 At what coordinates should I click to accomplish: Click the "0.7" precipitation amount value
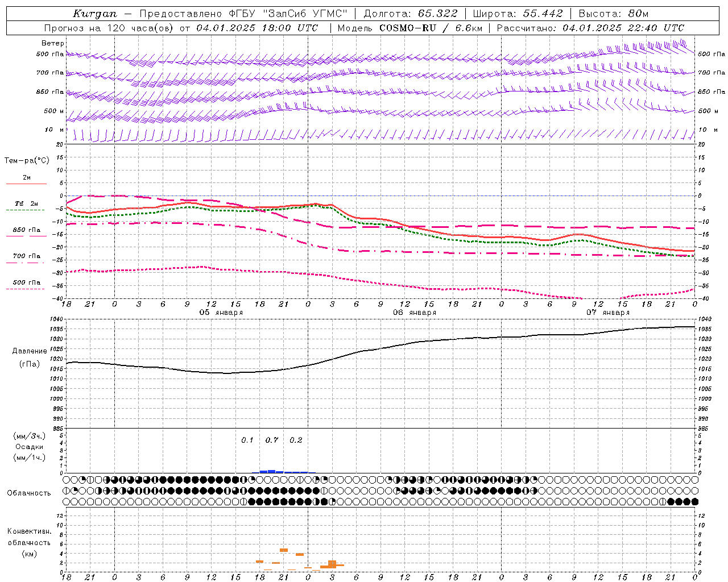tap(272, 440)
